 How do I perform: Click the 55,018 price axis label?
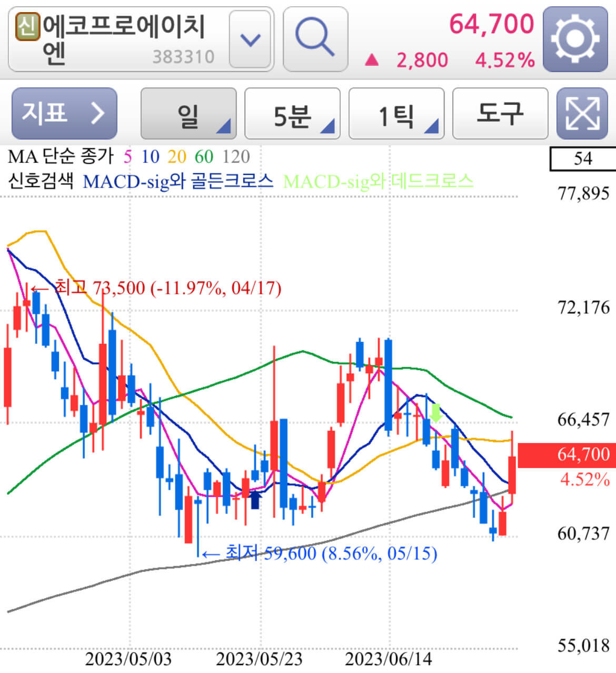583,646
